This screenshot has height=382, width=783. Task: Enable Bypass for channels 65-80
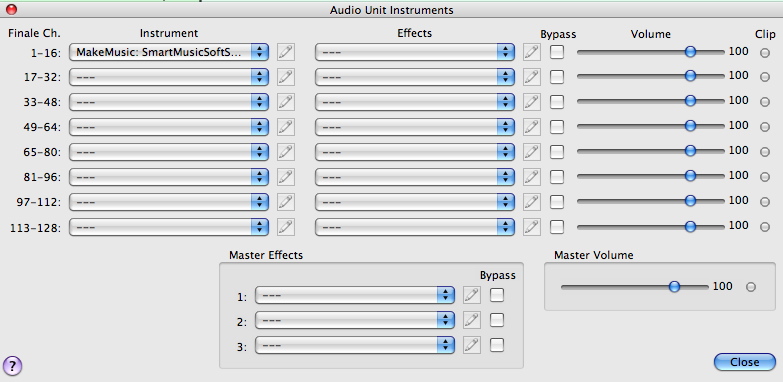point(557,151)
